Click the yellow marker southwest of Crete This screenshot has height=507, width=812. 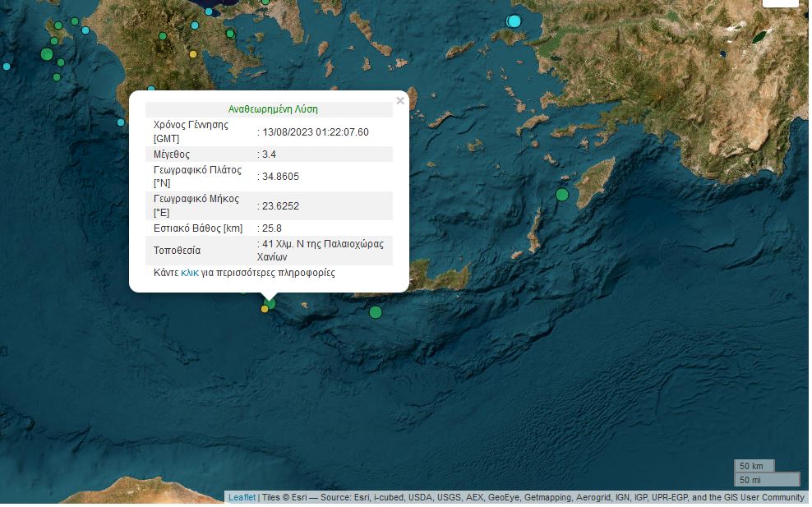tap(265, 309)
